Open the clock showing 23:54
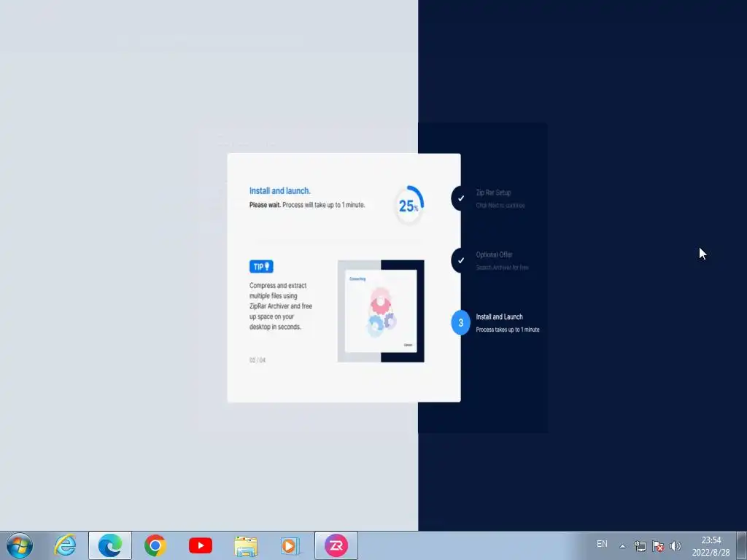Screen dimensions: 747x560 (711, 546)
